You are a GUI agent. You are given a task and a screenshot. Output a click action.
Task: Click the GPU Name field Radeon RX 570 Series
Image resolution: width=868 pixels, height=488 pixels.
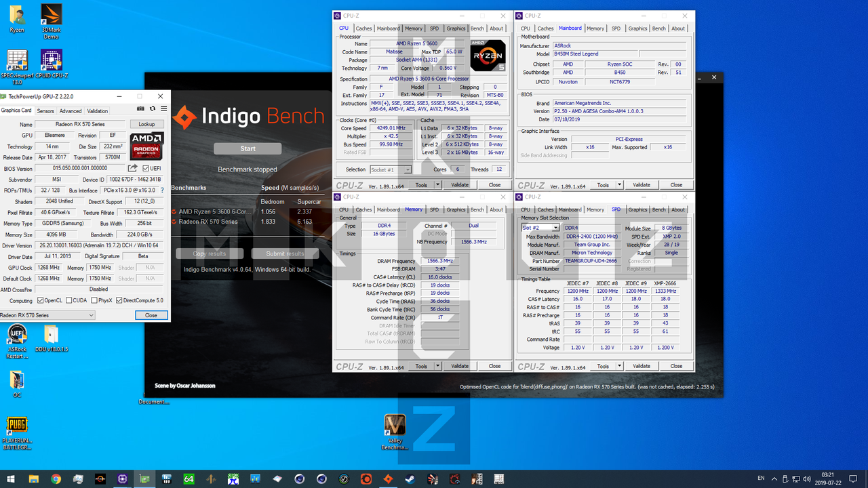81,124
